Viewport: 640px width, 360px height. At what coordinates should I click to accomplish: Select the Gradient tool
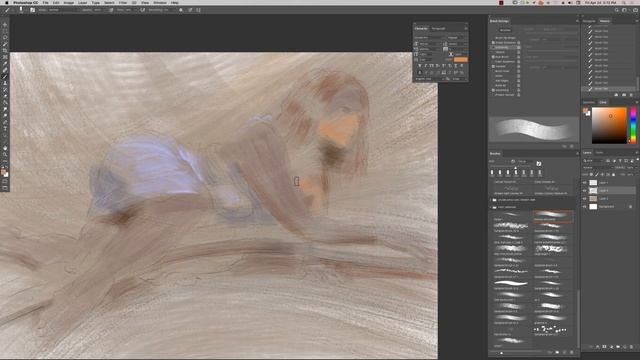pyautogui.click(x=5, y=103)
